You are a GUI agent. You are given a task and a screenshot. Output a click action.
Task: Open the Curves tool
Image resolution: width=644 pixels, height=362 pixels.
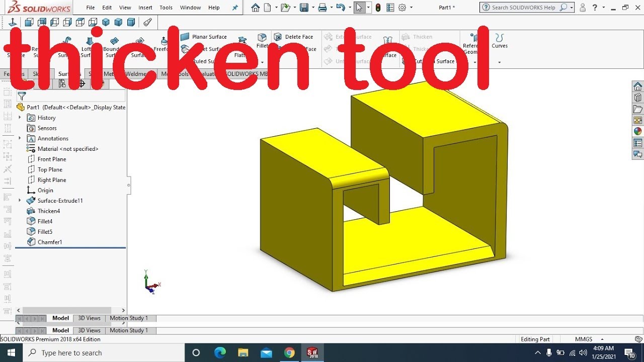coord(500,41)
